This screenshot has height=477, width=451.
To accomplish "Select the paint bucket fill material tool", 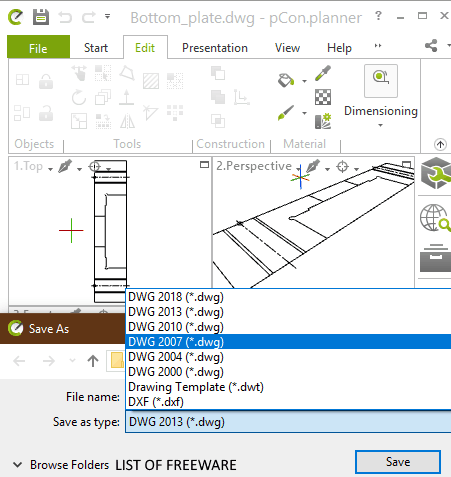I will (286, 80).
